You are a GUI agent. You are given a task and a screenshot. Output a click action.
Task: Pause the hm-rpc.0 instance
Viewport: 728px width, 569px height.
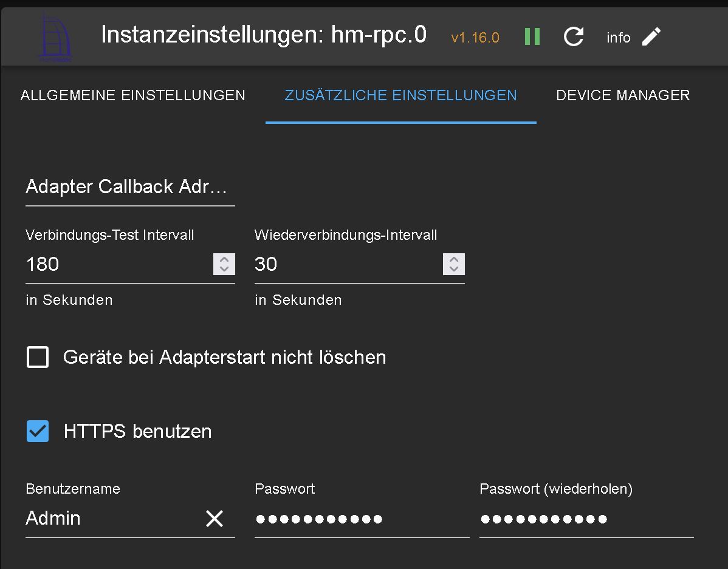click(x=532, y=37)
